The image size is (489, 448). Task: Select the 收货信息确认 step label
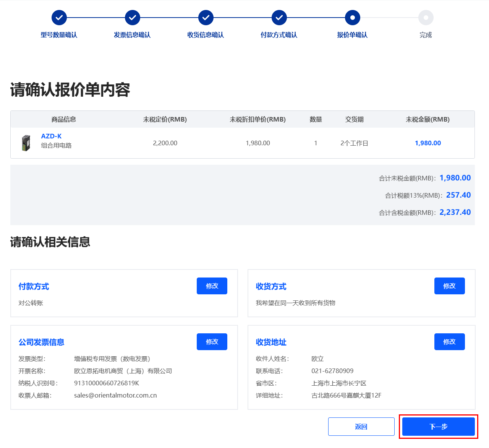pos(206,35)
